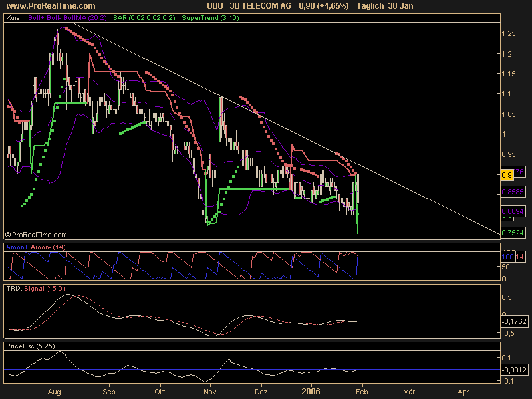The image size is (532, 399).
Task: Click the 0,95 price axis label
Action: (509, 154)
